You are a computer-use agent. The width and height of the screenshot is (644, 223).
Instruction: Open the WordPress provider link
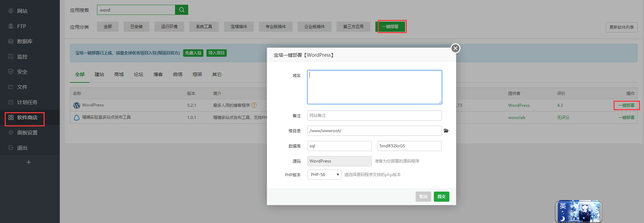click(519, 105)
